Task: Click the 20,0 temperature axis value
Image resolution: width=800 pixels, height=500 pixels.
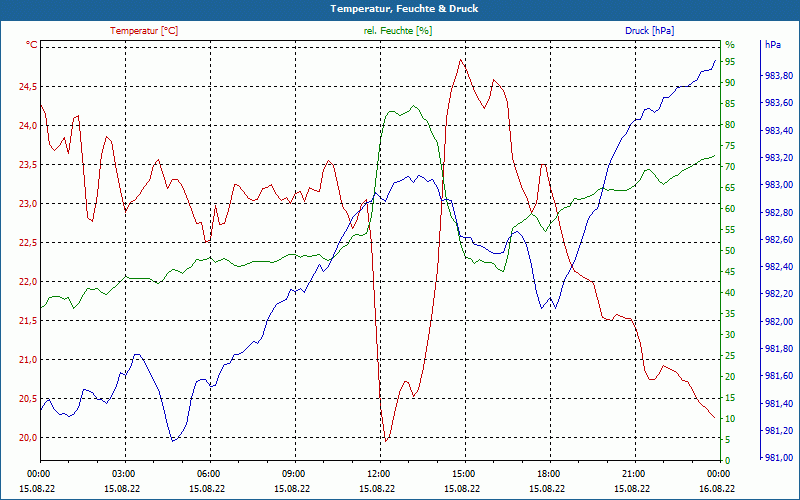Action: pyautogui.click(x=28, y=438)
